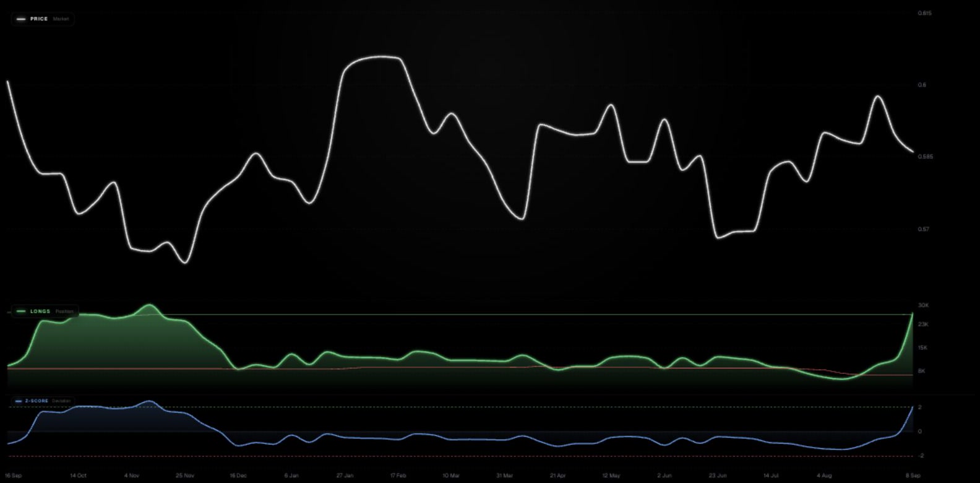Select the 10 Mar date label
This screenshot has height=483, width=980.
click(x=451, y=476)
